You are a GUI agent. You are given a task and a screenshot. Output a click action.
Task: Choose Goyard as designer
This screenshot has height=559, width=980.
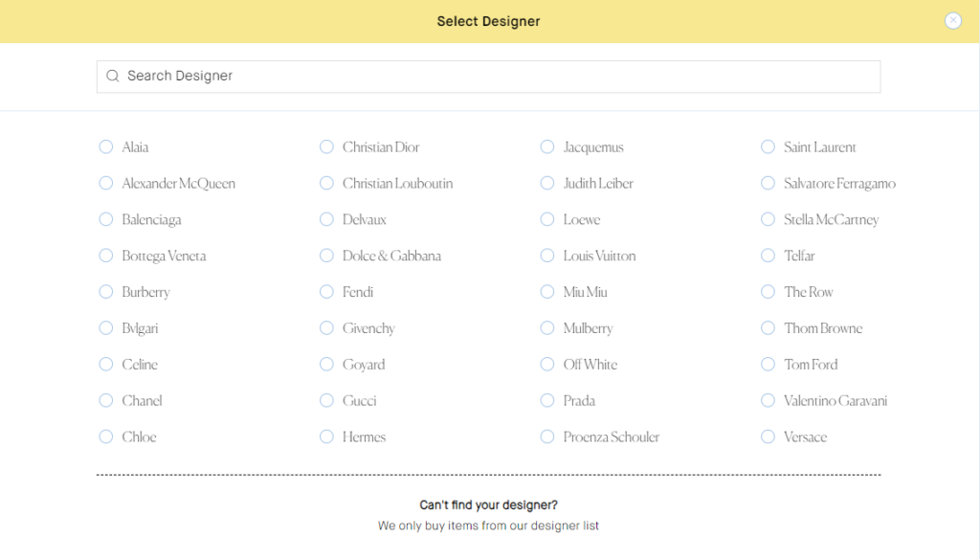click(x=327, y=365)
